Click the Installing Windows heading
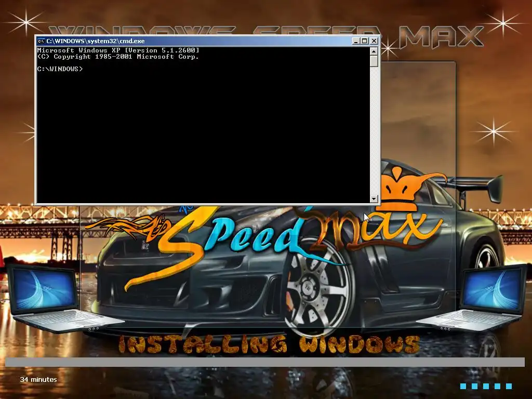 (x=269, y=345)
